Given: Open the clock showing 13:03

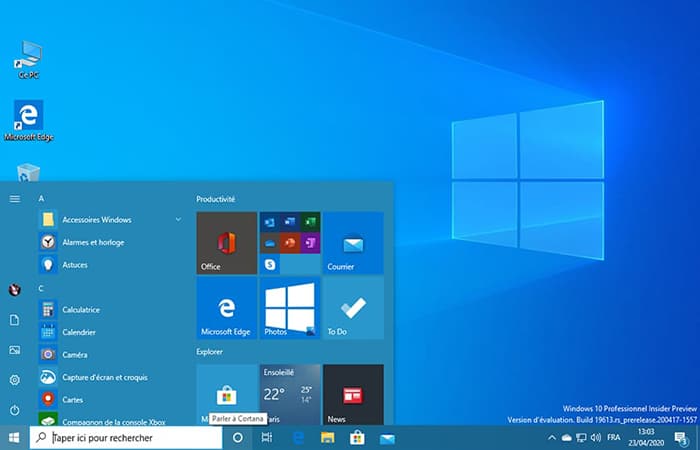Looking at the screenshot, I should [x=646, y=438].
